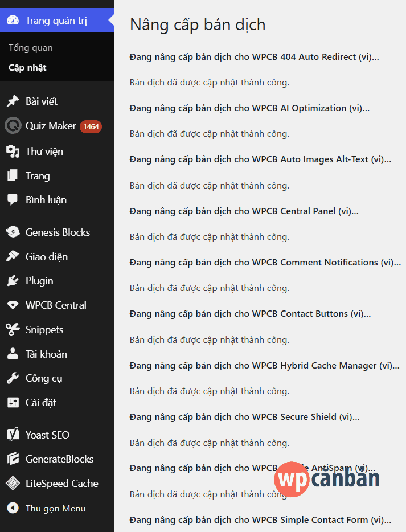The image size is (406, 532).
Task: Click the Cài đặt sliders icon
Action: click(13, 402)
